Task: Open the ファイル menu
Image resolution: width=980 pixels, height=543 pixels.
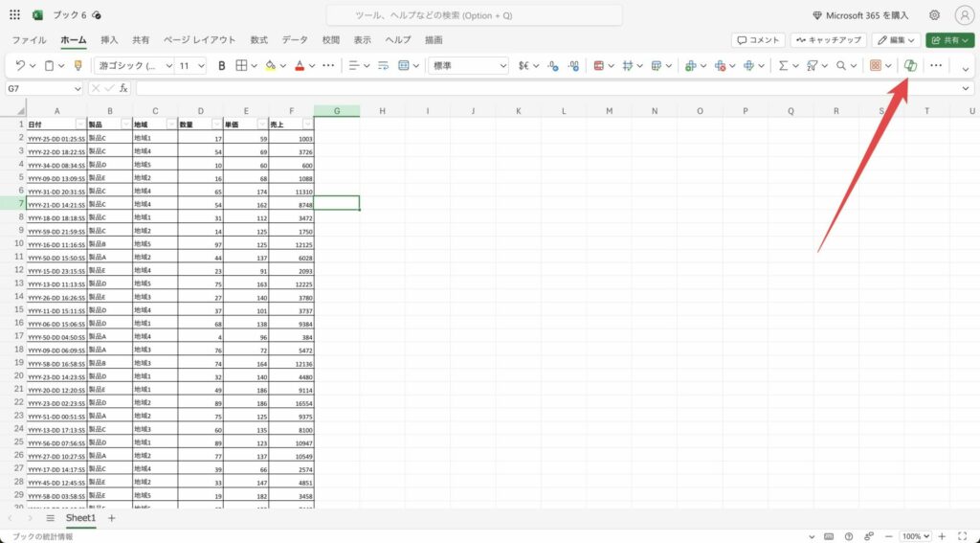Action: coord(29,40)
